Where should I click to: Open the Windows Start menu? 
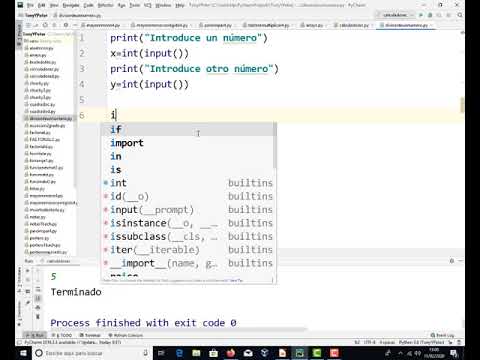coord(24,353)
